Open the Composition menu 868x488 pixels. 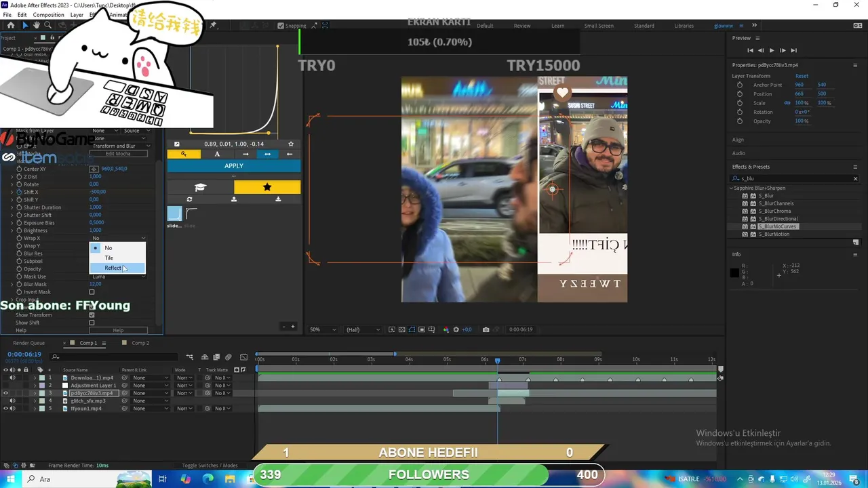(48, 14)
